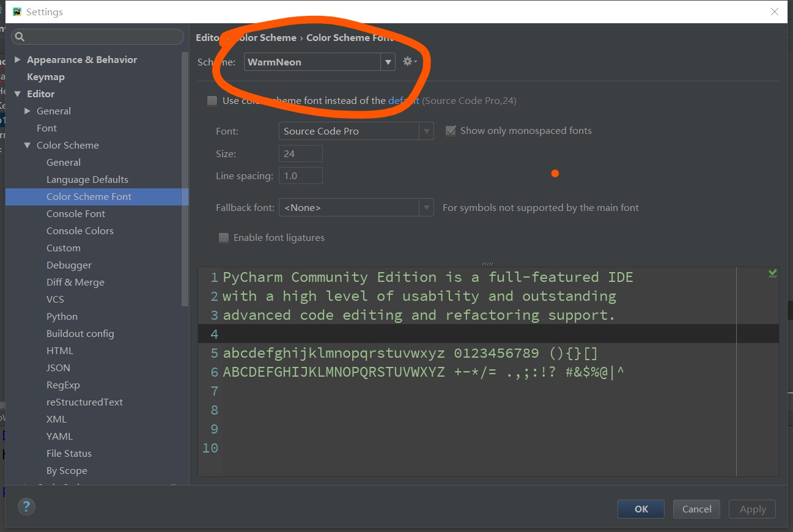Follow the default font link

[404, 100]
